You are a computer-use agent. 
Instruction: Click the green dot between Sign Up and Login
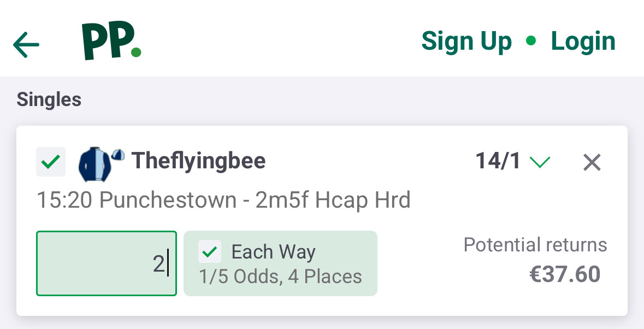pos(531,42)
